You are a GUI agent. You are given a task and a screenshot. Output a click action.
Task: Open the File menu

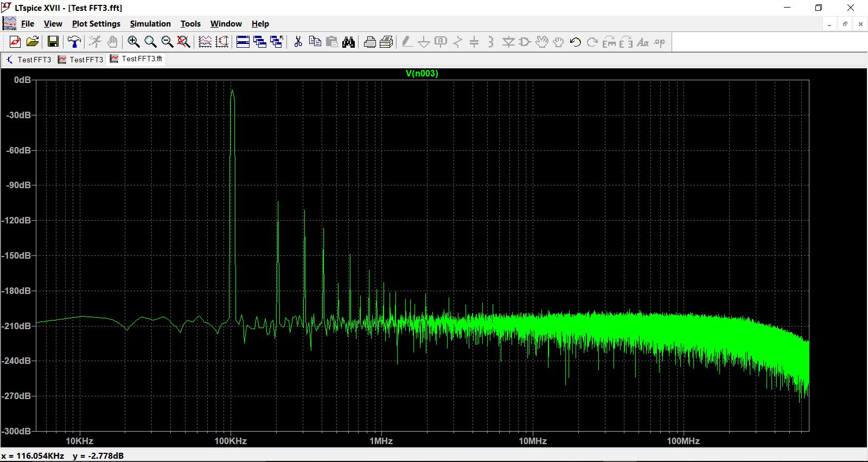(x=28, y=24)
